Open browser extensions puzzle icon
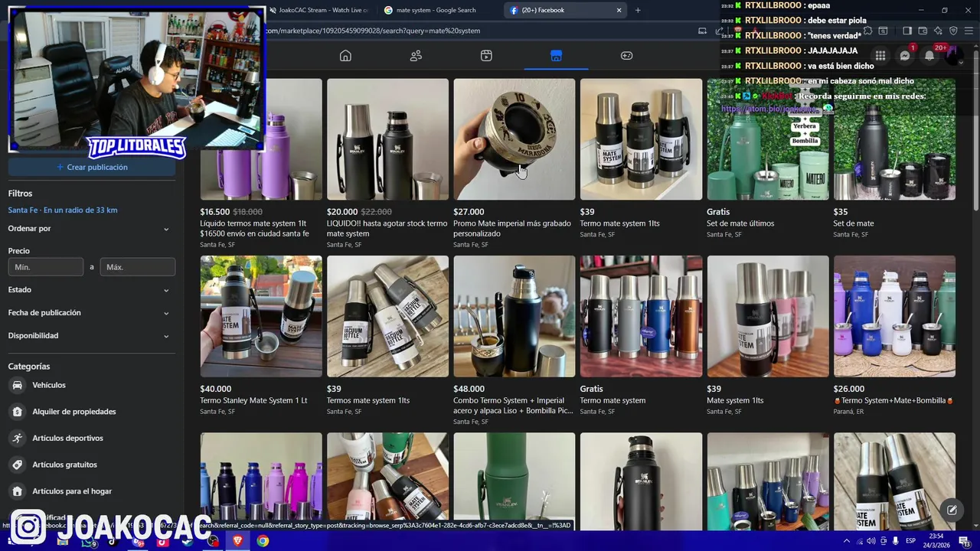This screenshot has height=551, width=980. [867, 31]
